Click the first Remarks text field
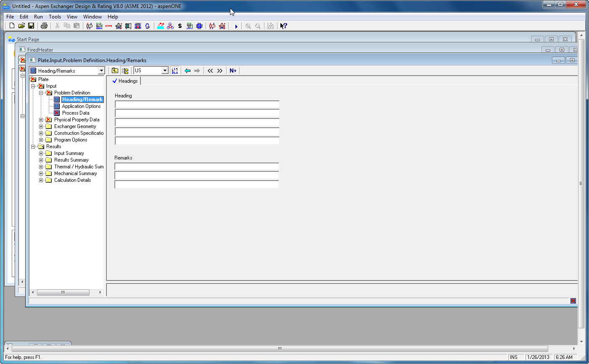 (x=197, y=166)
